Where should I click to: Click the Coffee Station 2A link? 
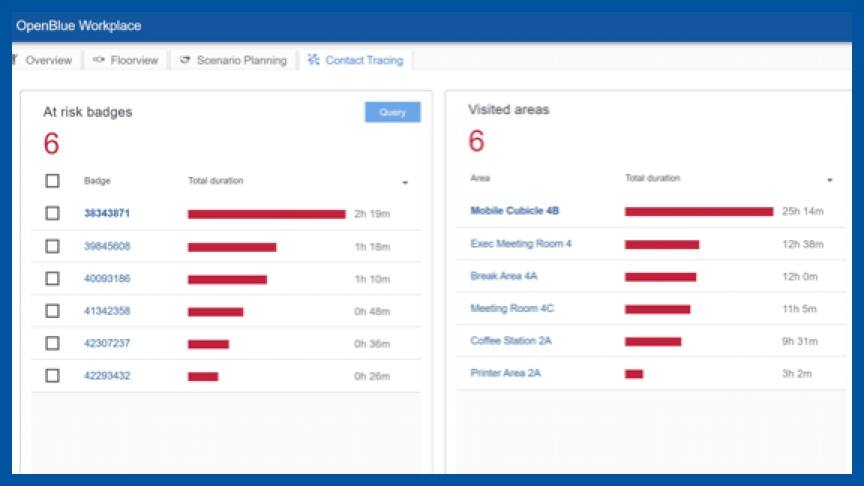click(511, 341)
